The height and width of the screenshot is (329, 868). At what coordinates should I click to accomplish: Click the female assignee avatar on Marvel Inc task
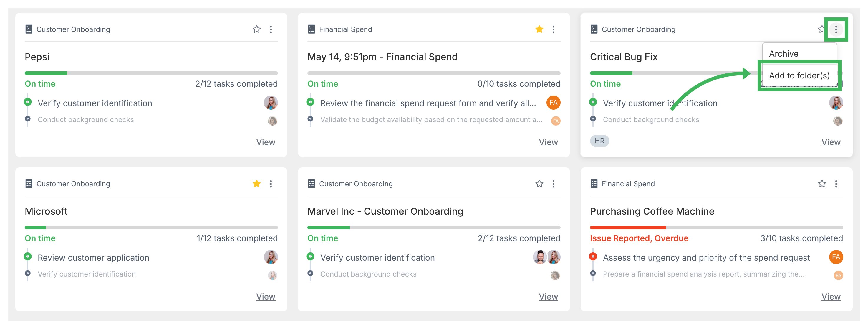pyautogui.click(x=554, y=257)
